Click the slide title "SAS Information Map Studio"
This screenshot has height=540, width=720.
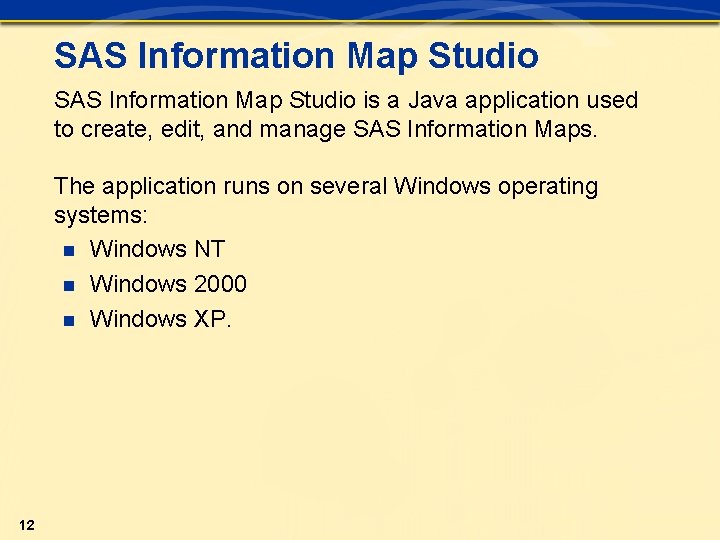[x=296, y=56]
